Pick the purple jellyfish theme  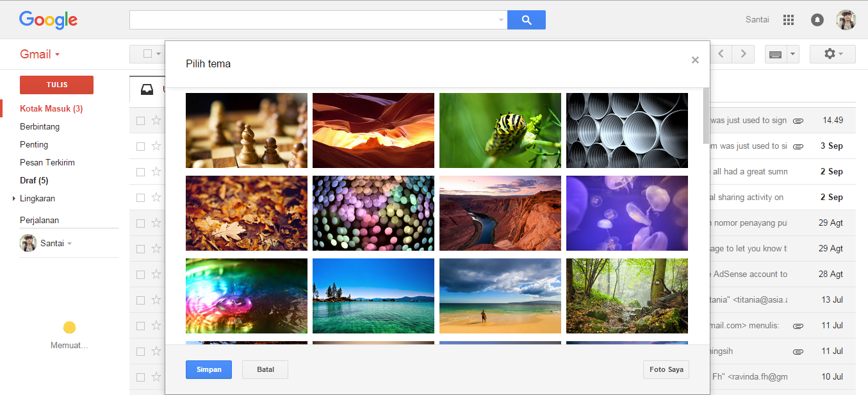pos(627,213)
